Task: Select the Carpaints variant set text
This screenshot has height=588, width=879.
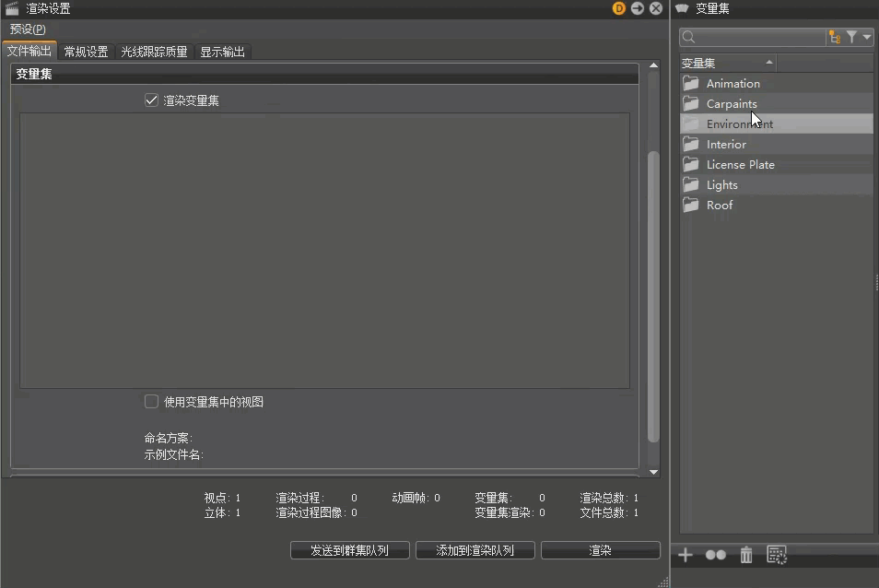Action: coord(732,104)
